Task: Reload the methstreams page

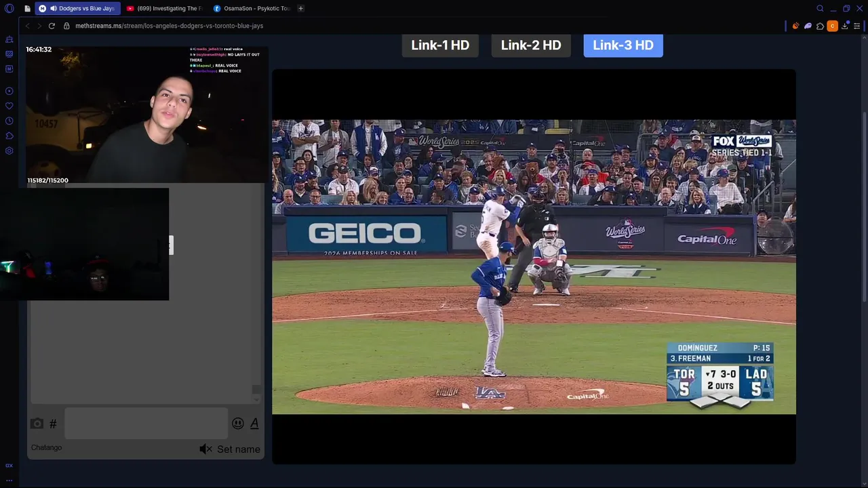Action: [x=52, y=26]
